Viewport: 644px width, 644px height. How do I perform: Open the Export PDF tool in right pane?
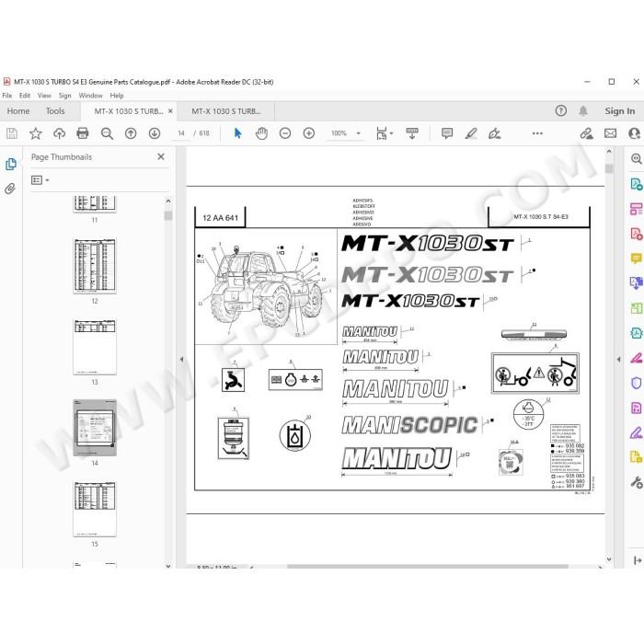(637, 184)
